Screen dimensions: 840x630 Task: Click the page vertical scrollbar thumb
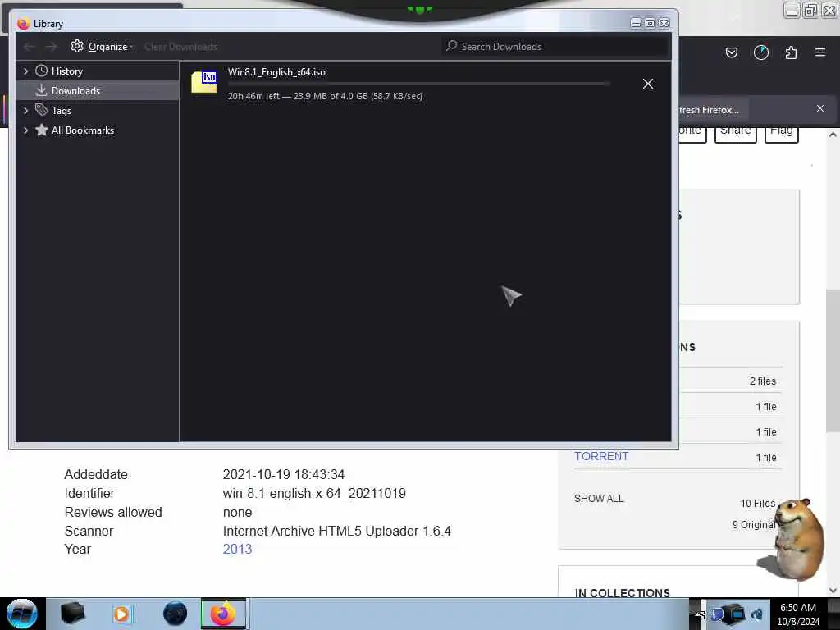click(x=833, y=361)
